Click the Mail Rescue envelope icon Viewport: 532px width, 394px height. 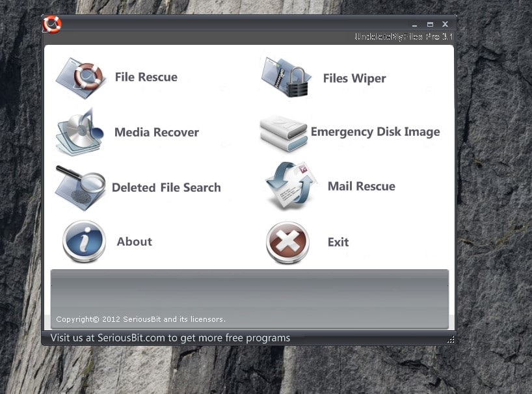coord(291,187)
